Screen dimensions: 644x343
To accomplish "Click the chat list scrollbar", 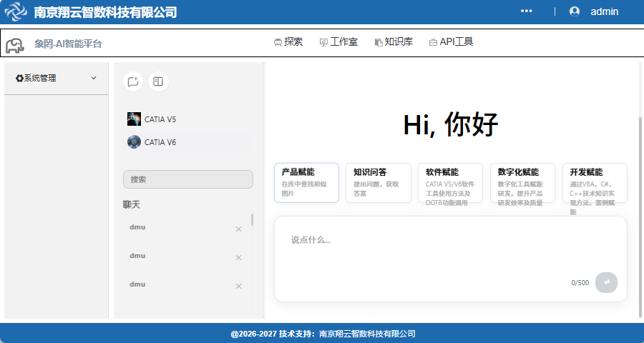I will tap(252, 219).
